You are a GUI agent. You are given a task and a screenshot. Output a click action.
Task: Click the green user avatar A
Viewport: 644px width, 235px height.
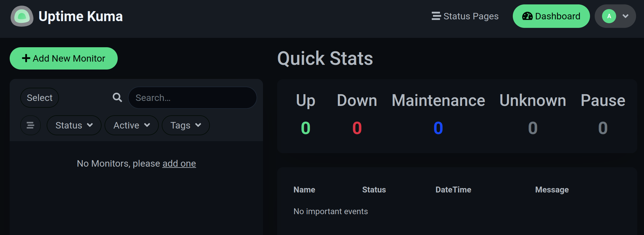[x=609, y=16]
